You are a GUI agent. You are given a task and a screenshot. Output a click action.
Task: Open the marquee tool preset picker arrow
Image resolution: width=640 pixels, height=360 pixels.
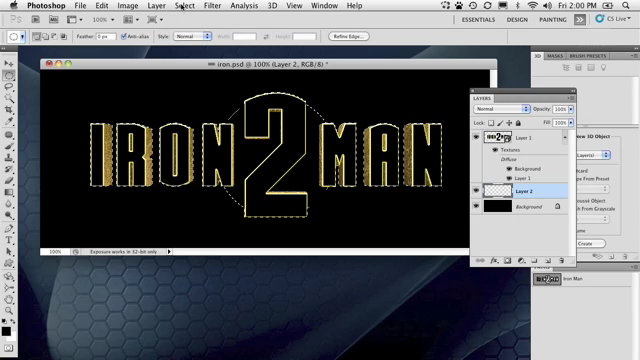(x=22, y=37)
